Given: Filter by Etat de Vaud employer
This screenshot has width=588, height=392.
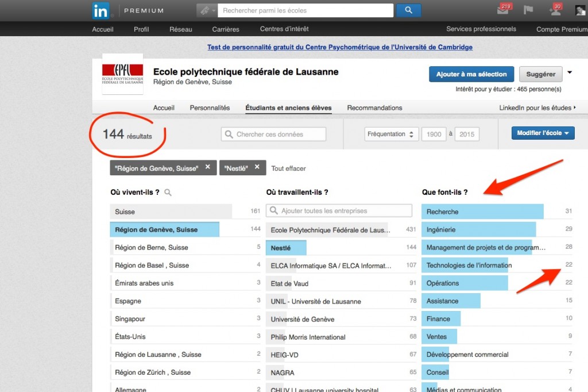Looking at the screenshot, I should [x=341, y=283].
